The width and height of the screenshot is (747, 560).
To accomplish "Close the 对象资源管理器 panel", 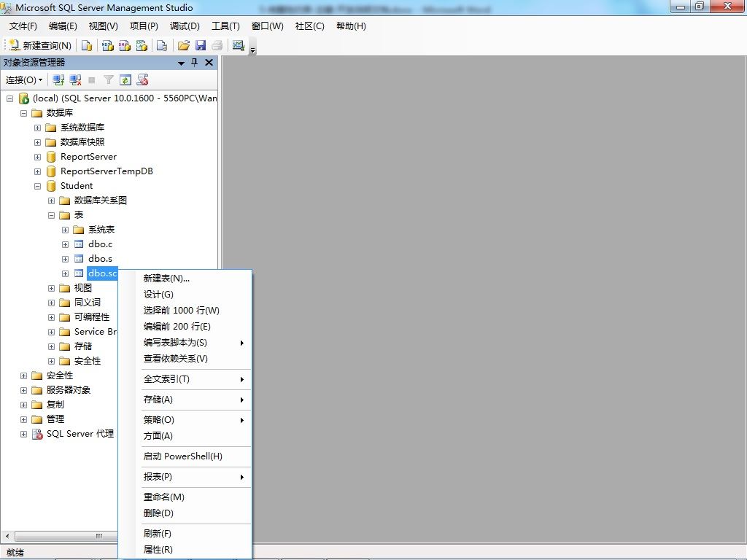I will 209,63.
